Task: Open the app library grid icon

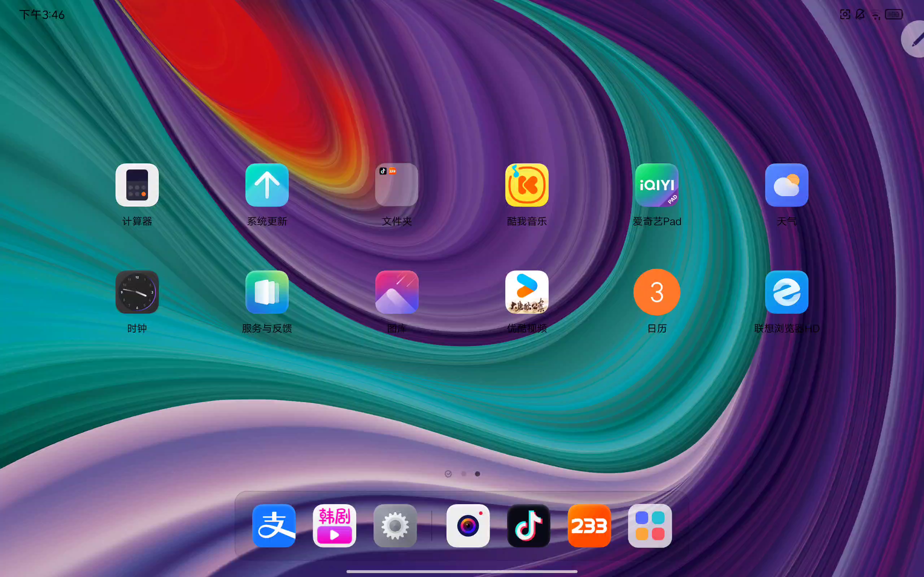Action: click(650, 525)
